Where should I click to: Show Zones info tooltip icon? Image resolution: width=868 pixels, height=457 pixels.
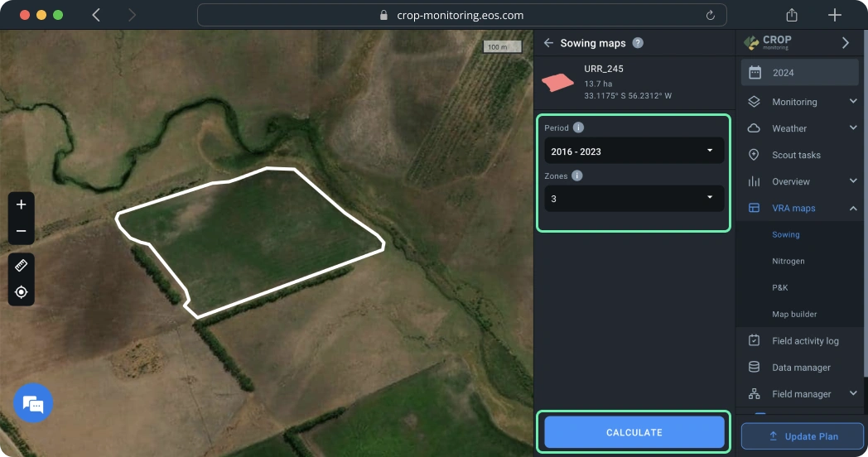[x=576, y=176]
